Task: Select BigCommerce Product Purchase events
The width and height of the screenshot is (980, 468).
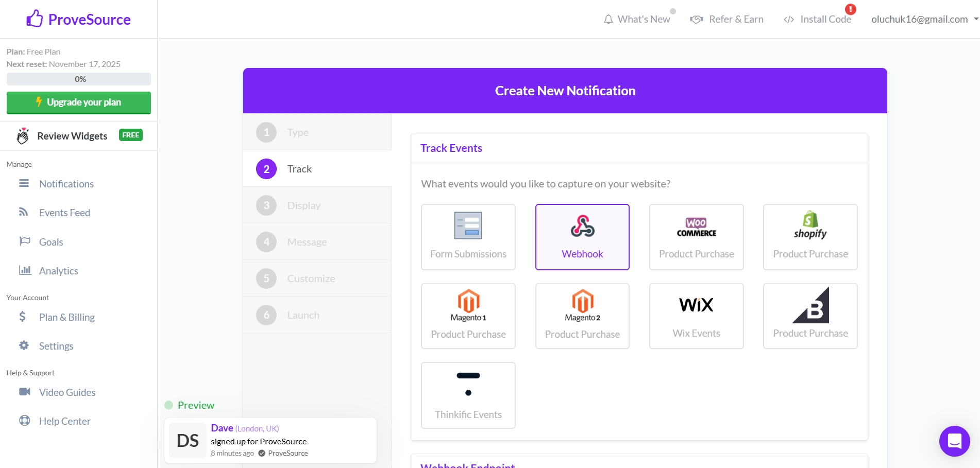Action: [x=810, y=316]
